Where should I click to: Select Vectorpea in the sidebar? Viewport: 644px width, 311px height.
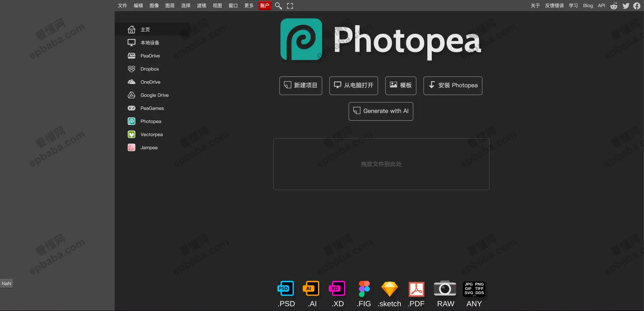152,134
